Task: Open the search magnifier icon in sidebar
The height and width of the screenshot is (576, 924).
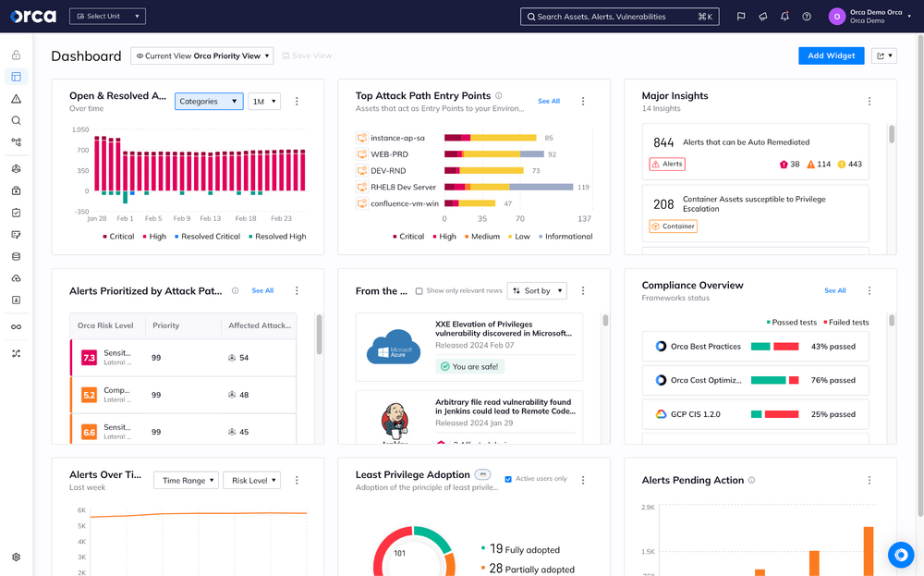Action: pos(16,120)
